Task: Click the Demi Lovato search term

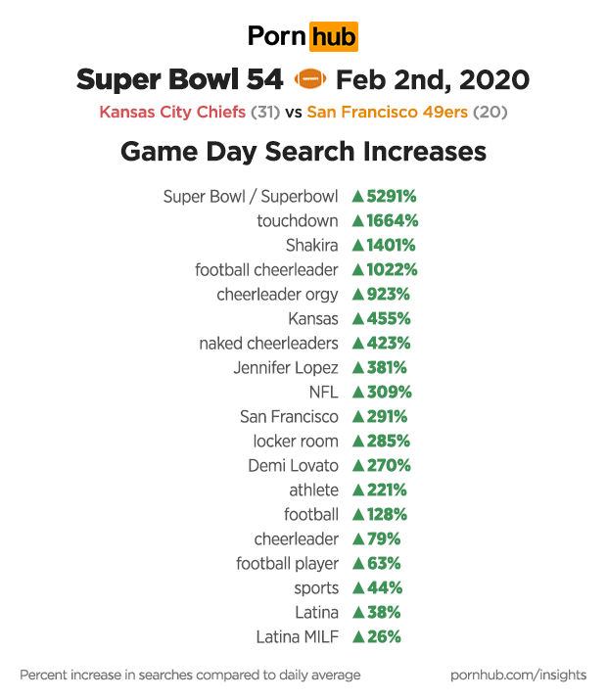Action: (294, 465)
